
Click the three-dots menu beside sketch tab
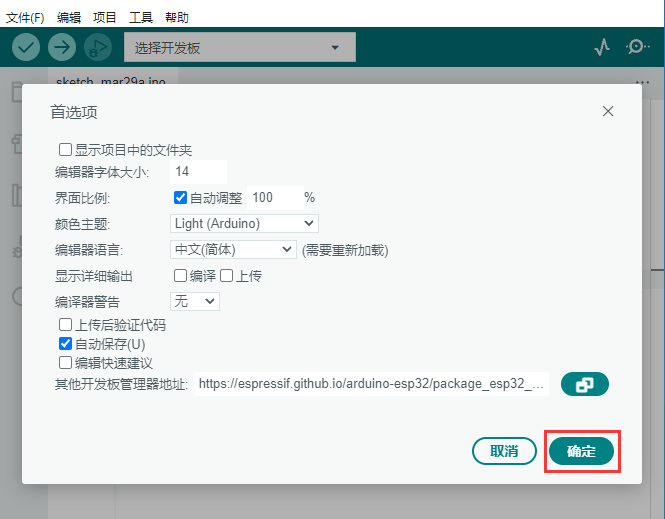click(643, 82)
